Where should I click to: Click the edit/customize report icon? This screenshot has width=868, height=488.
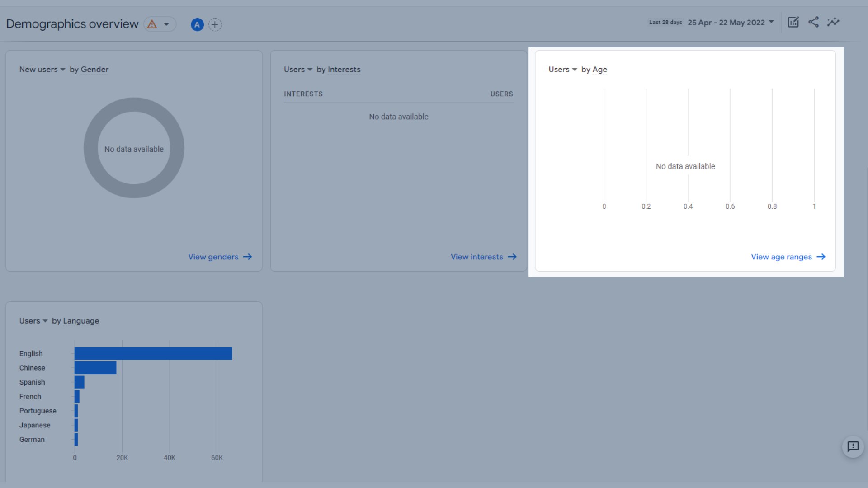tap(793, 23)
